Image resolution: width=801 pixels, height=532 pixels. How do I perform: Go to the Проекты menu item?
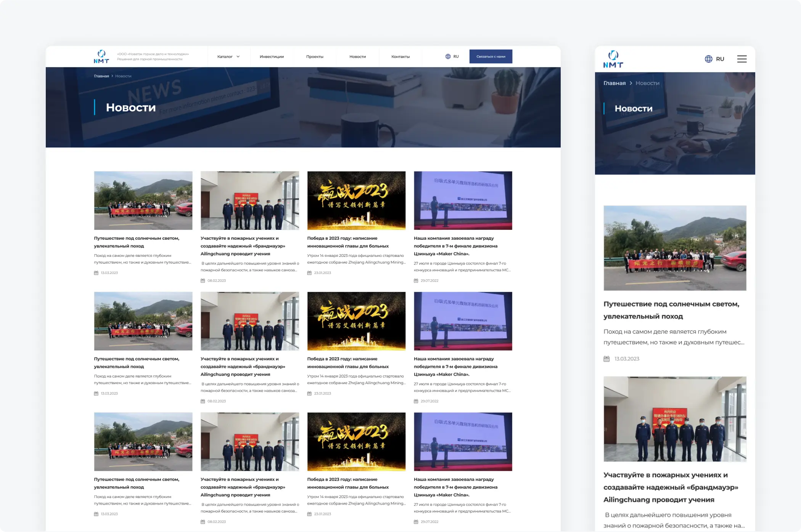point(315,57)
